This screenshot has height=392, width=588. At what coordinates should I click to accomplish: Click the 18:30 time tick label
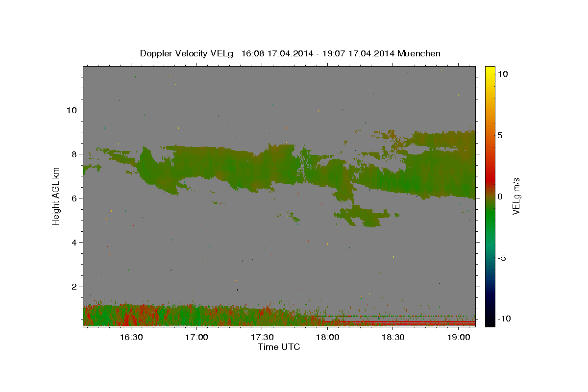pyautogui.click(x=392, y=337)
